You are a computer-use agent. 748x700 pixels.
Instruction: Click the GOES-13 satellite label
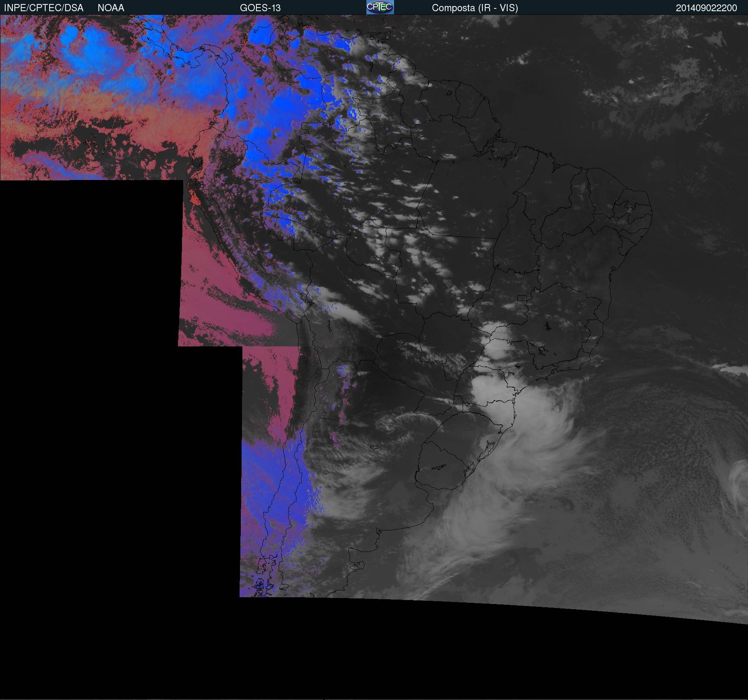260,8
